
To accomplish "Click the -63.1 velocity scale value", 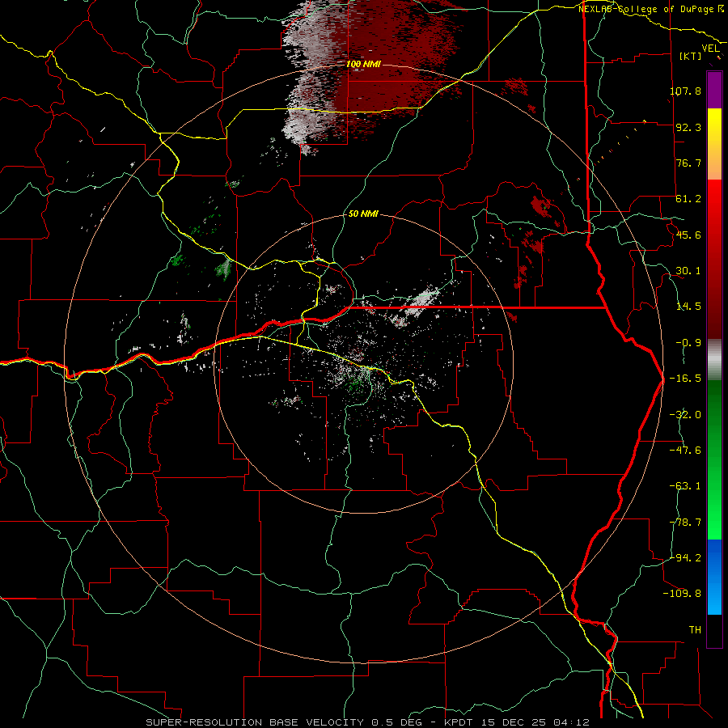I will (685, 486).
